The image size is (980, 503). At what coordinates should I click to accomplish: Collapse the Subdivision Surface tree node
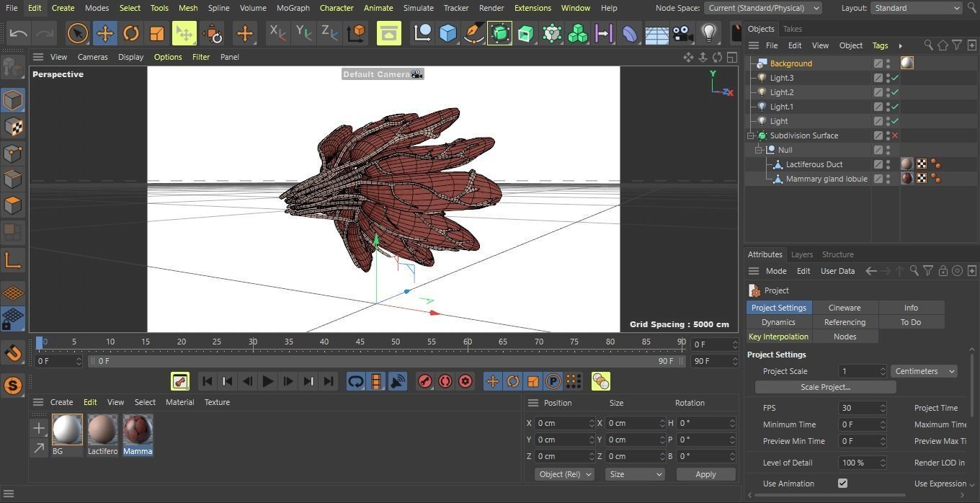[x=751, y=135]
